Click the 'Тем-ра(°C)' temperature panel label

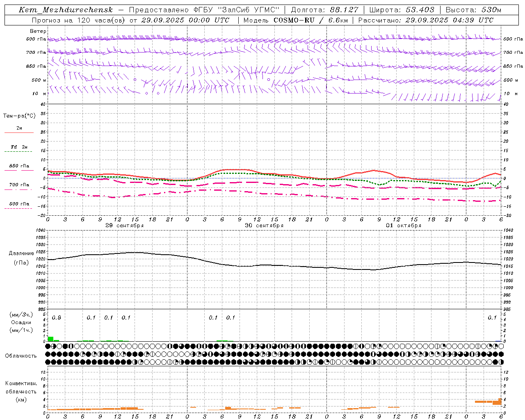(19, 116)
